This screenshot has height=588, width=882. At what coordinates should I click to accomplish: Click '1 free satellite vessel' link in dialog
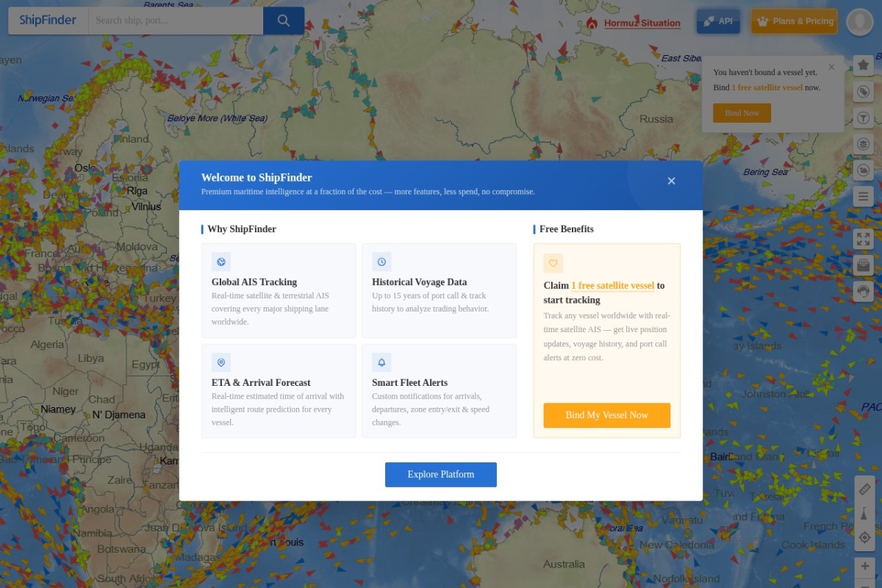(612, 286)
